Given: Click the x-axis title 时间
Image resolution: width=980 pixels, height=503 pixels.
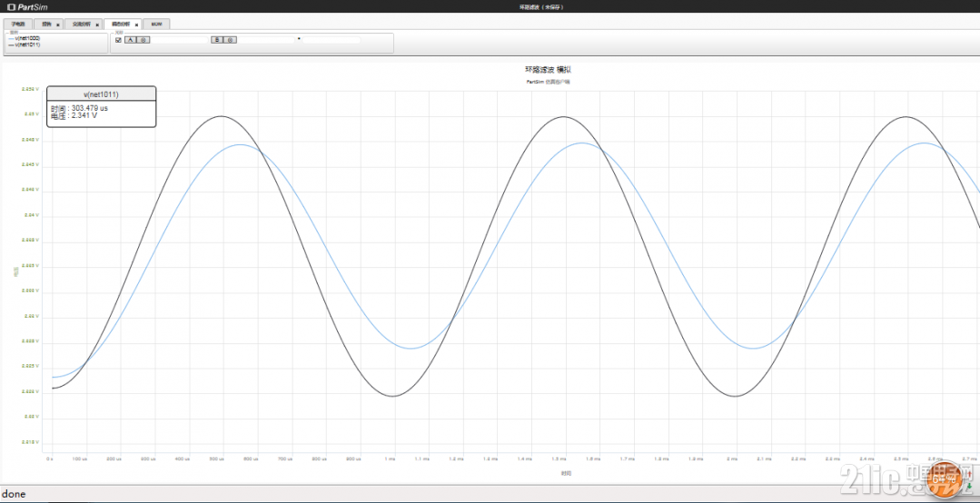Looking at the screenshot, I should 566,473.
